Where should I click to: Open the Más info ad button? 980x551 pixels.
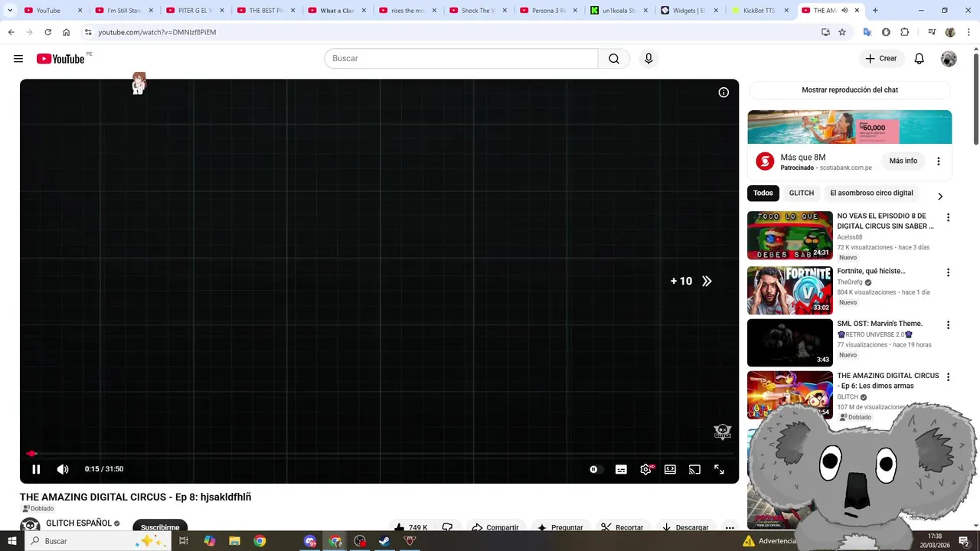coord(903,161)
